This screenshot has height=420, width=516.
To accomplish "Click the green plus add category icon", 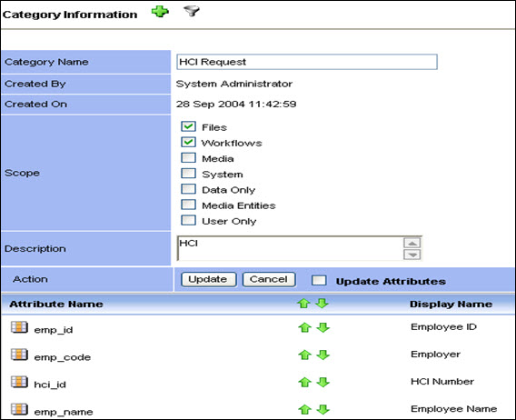I will pos(160,12).
